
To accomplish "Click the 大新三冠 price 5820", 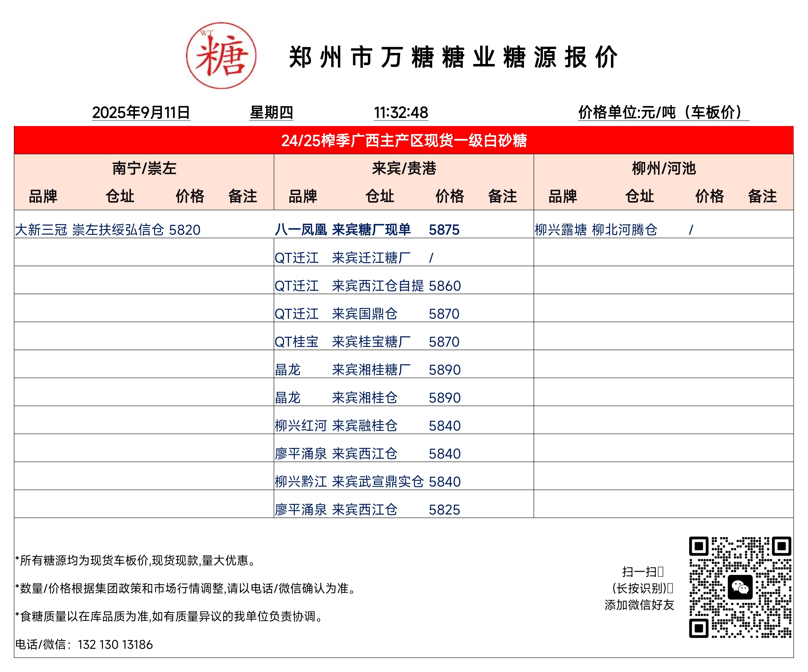I will click(185, 230).
